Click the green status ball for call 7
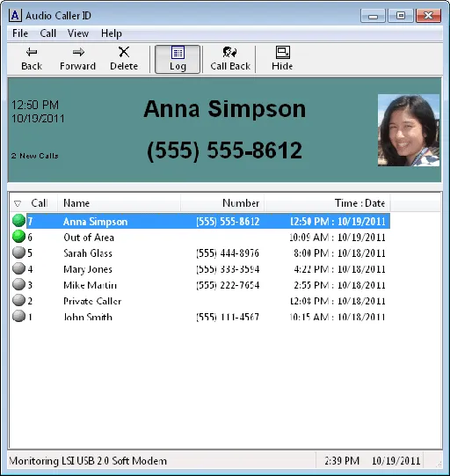 coord(18,221)
